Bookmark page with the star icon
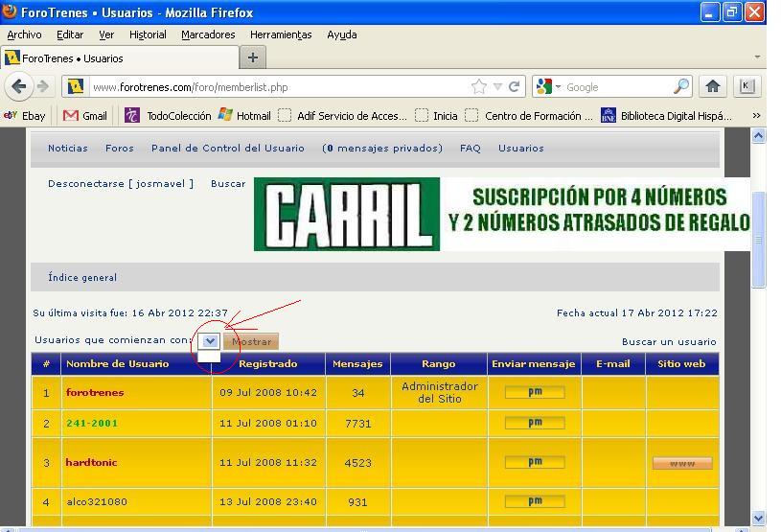The width and height of the screenshot is (781, 532). (x=478, y=87)
